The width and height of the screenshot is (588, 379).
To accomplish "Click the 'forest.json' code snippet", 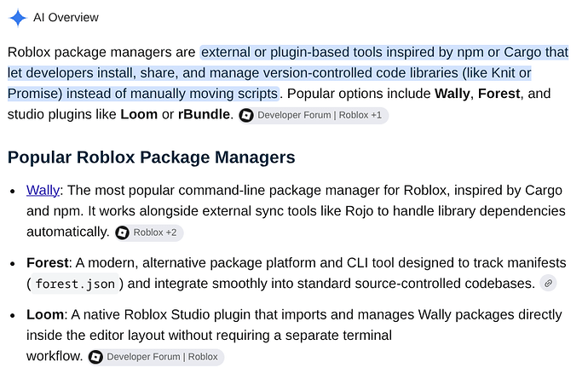I will 75,284.
